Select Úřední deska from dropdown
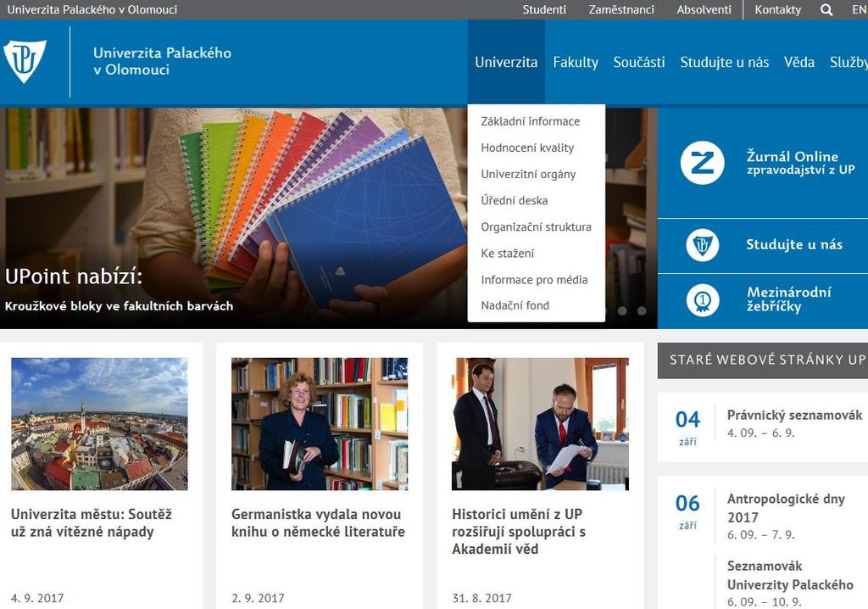 [x=515, y=201]
